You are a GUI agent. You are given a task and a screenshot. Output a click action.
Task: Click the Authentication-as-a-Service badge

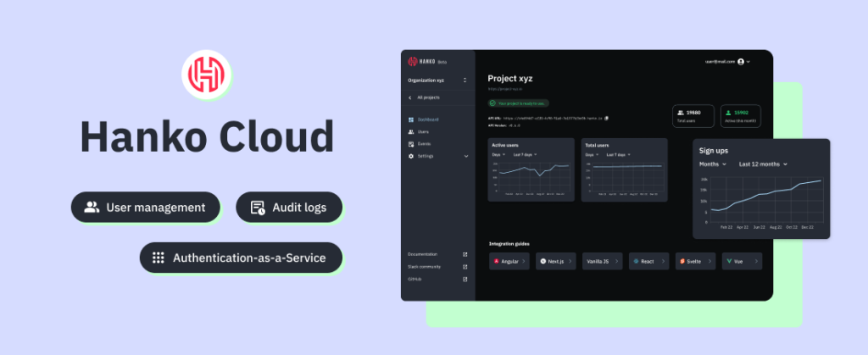[241, 258]
